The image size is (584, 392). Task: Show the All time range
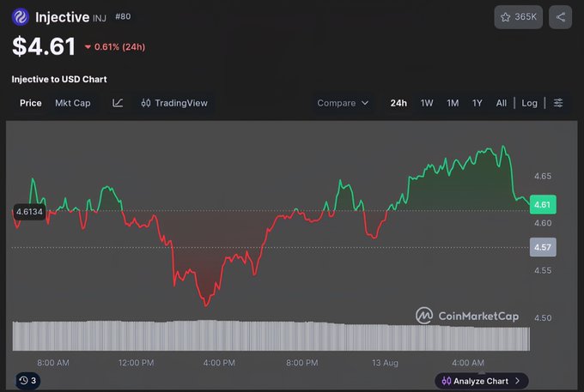click(x=502, y=103)
